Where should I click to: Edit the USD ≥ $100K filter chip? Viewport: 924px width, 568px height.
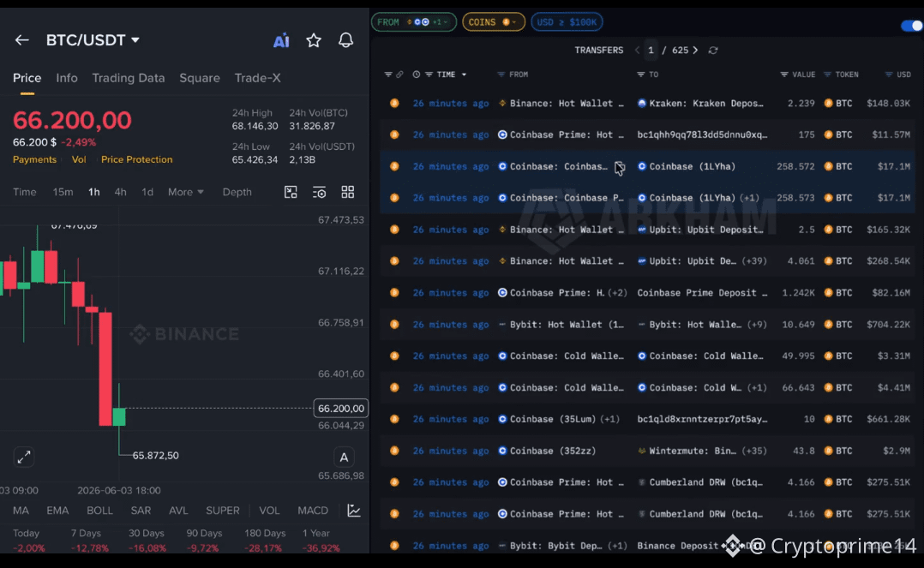pos(567,22)
